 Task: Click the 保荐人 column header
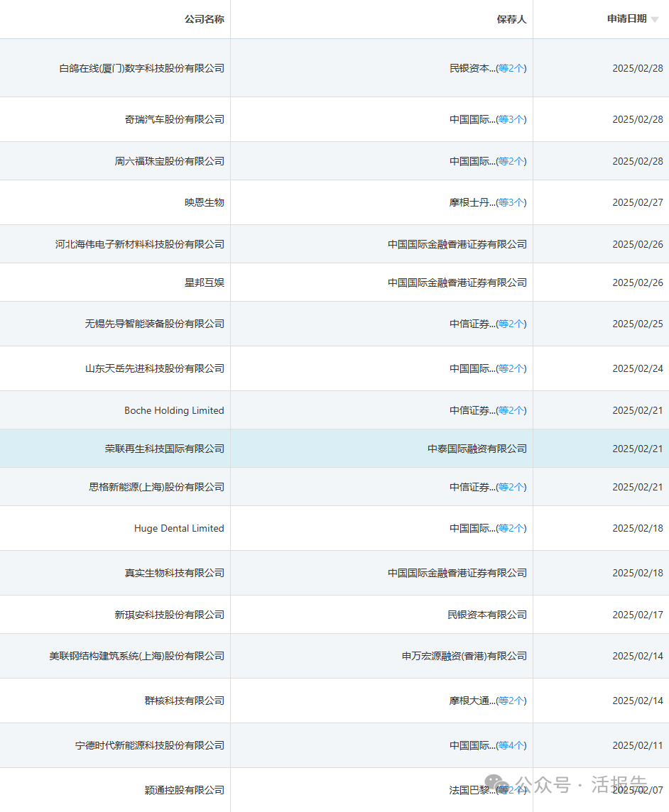click(511, 19)
